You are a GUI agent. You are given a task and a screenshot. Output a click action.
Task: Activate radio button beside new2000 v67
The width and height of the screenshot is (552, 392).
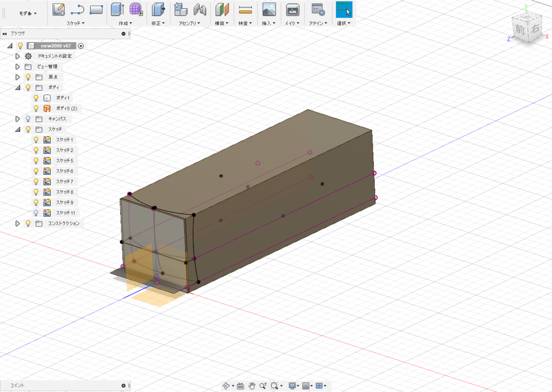tap(81, 46)
